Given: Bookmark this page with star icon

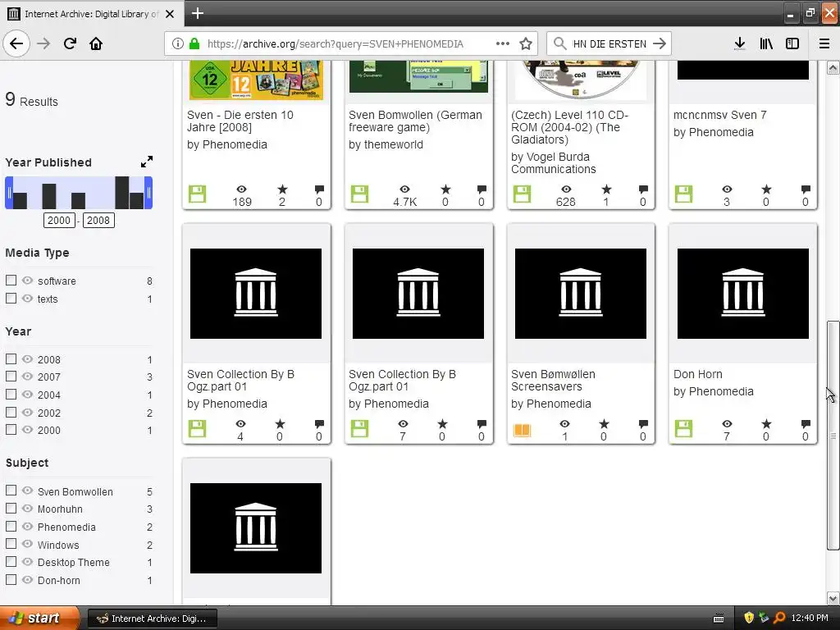Looking at the screenshot, I should [526, 43].
